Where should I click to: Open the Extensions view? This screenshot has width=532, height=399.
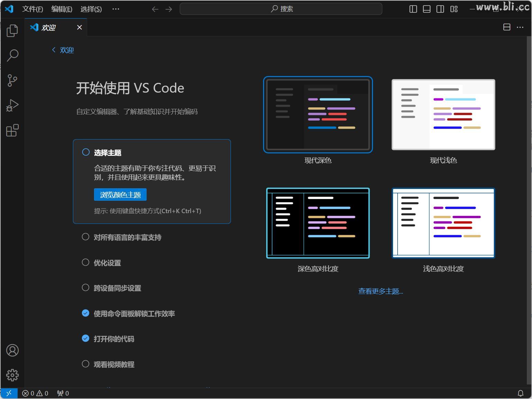12,131
